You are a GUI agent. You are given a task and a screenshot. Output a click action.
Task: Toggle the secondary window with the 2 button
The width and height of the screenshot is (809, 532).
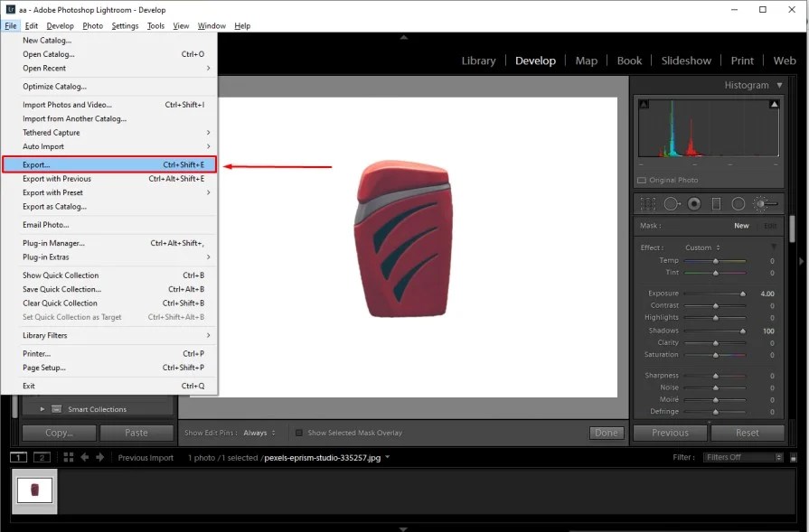(x=42, y=458)
